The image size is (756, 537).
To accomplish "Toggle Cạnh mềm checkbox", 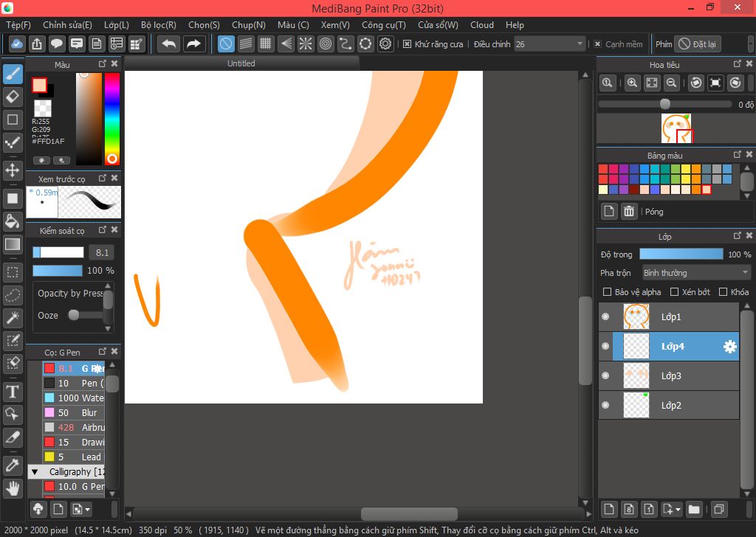I will tap(597, 44).
